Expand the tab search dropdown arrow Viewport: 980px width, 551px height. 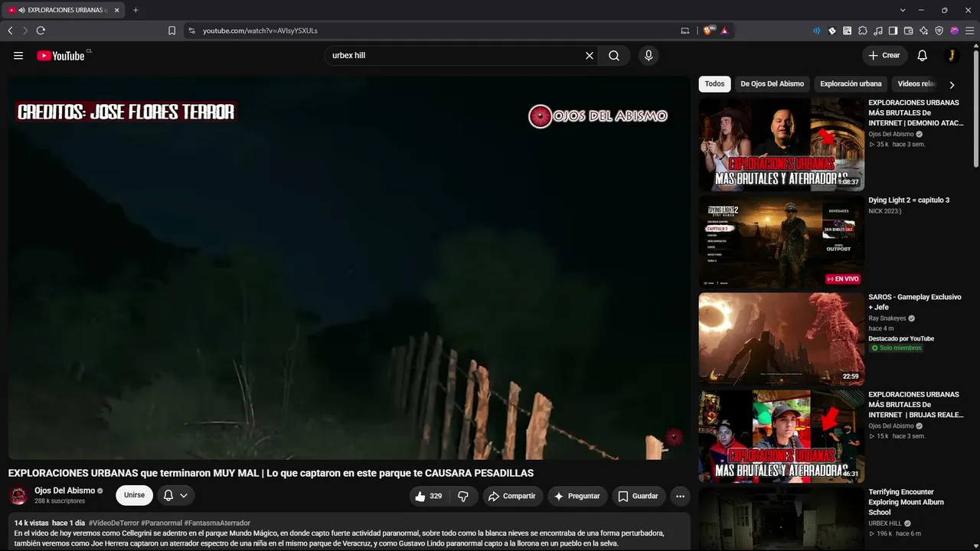coord(903,10)
